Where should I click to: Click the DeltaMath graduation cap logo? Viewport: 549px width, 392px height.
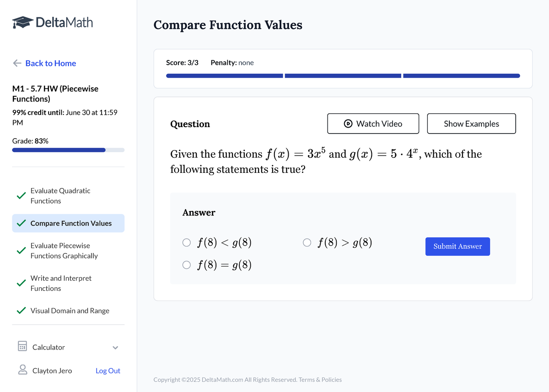click(22, 22)
